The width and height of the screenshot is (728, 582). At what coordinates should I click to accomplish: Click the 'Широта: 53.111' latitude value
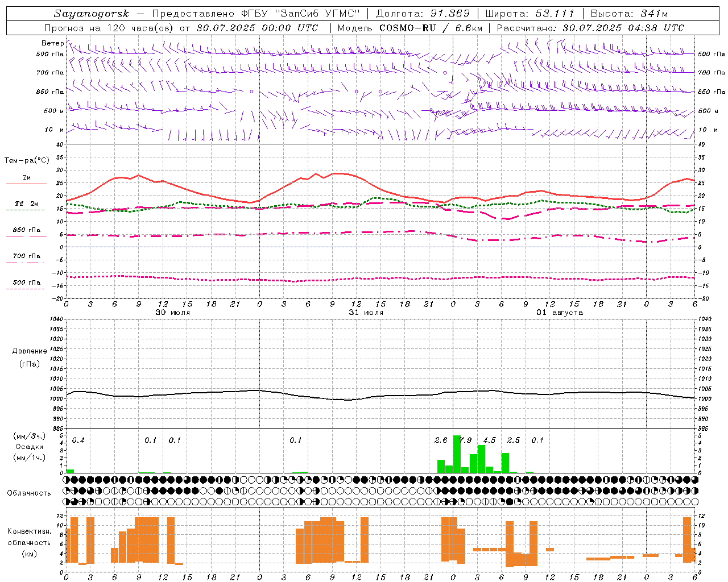[530, 14]
